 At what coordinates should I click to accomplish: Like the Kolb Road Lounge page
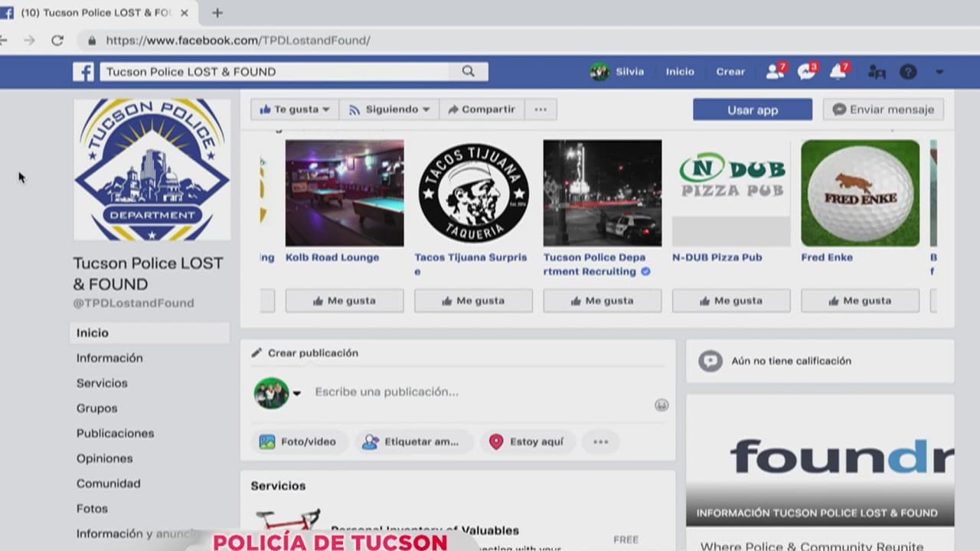pos(345,301)
